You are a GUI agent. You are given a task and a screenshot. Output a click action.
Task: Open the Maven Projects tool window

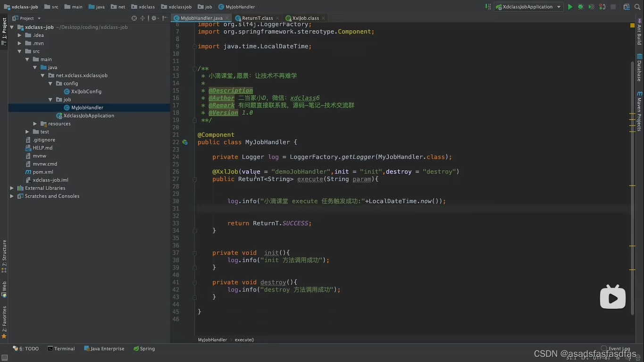(x=639, y=111)
